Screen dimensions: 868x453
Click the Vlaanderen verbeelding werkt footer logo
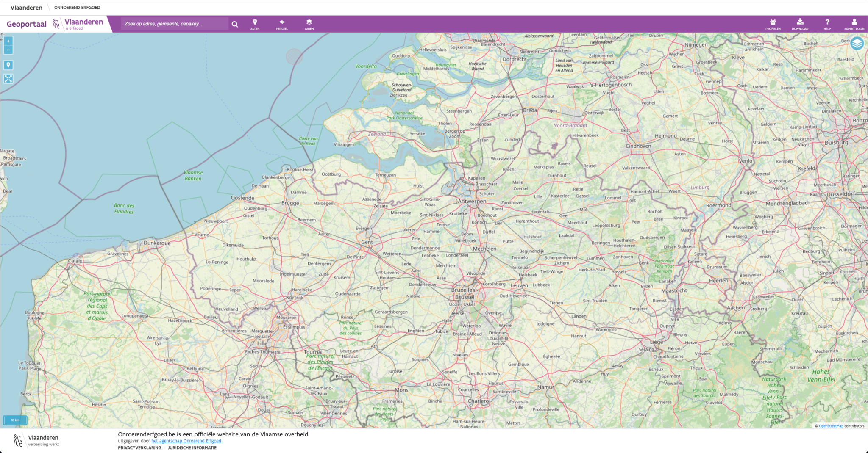coord(36,440)
